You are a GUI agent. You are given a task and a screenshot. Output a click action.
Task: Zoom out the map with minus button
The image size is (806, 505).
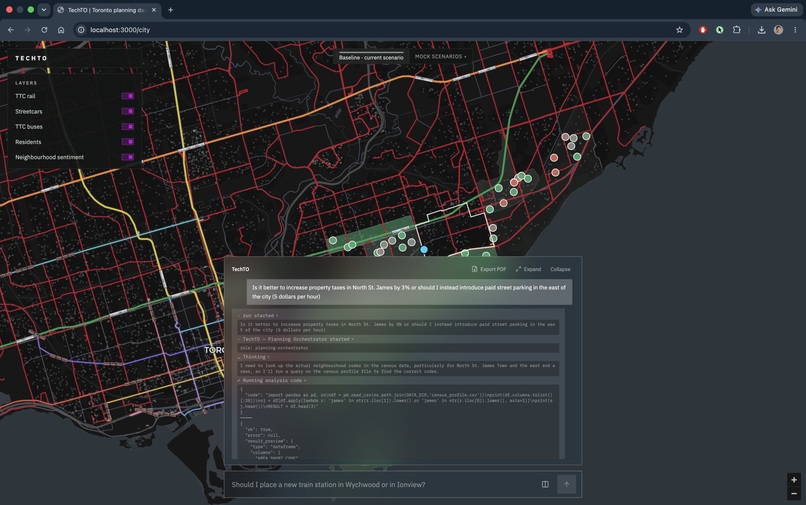coord(794,493)
